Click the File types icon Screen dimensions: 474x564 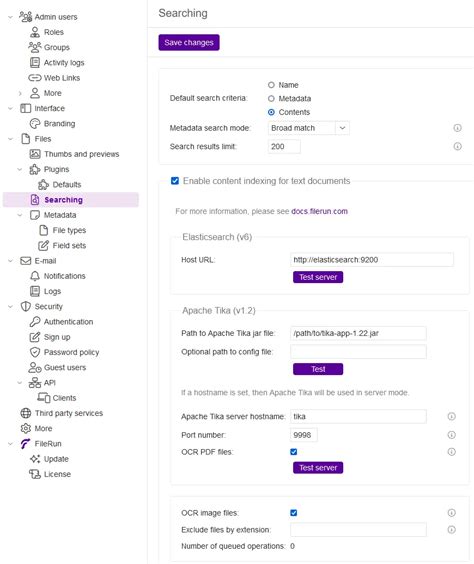pos(44,230)
